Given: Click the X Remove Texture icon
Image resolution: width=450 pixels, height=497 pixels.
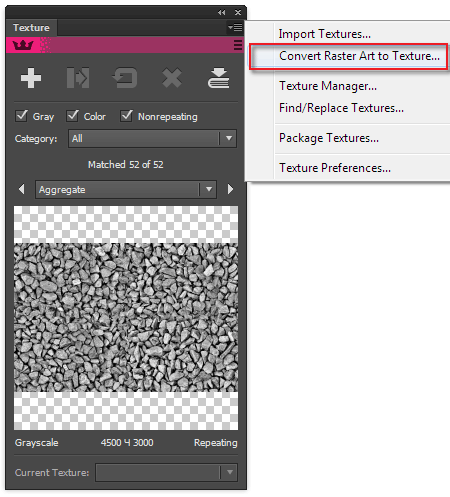Looking at the screenshot, I should coord(172,78).
